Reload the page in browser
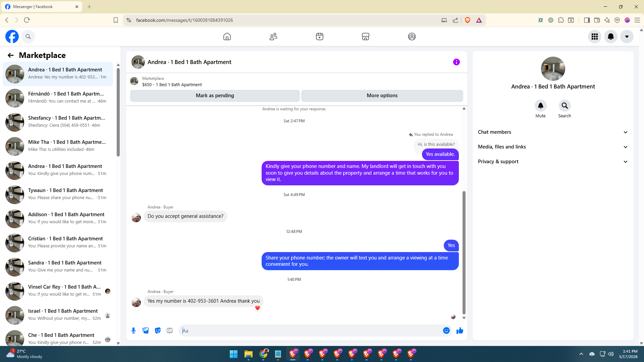The height and width of the screenshot is (362, 644). point(27,20)
